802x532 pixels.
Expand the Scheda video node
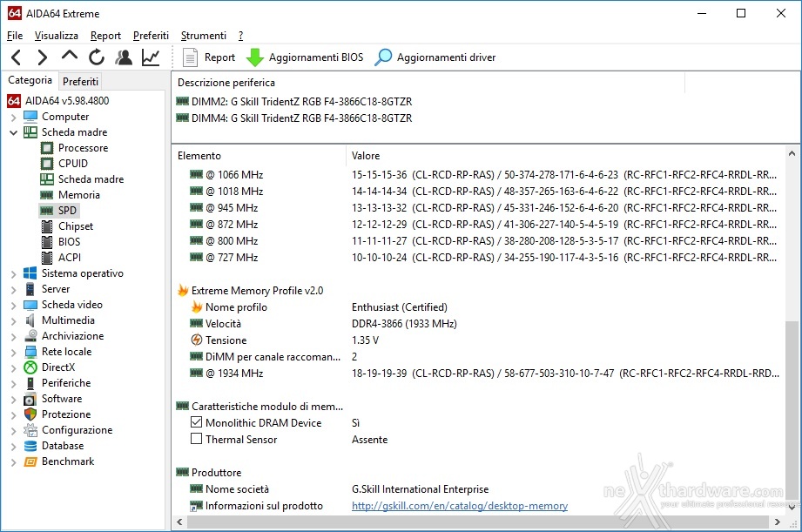13,306
